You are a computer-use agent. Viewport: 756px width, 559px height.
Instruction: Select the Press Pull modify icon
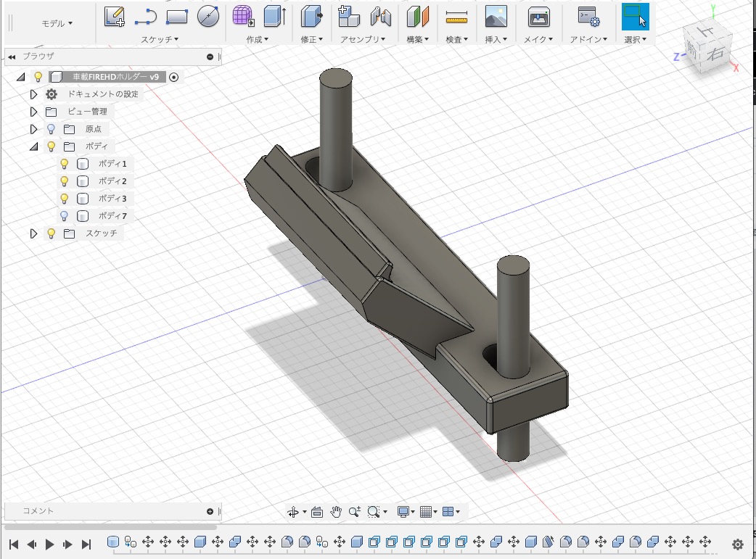311,16
